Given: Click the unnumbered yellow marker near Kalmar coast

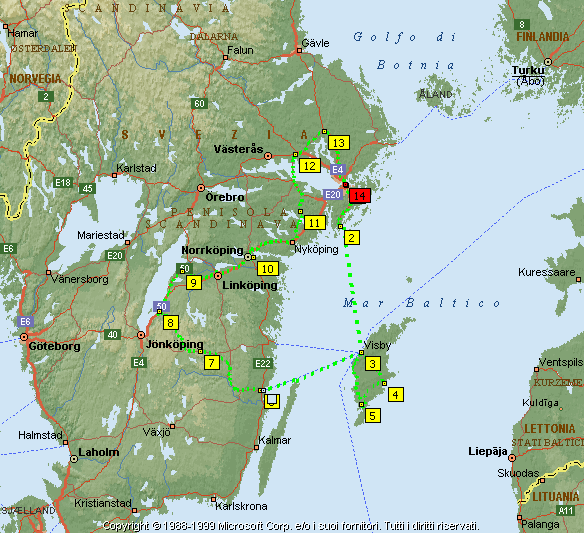Looking at the screenshot, I should tap(272, 402).
